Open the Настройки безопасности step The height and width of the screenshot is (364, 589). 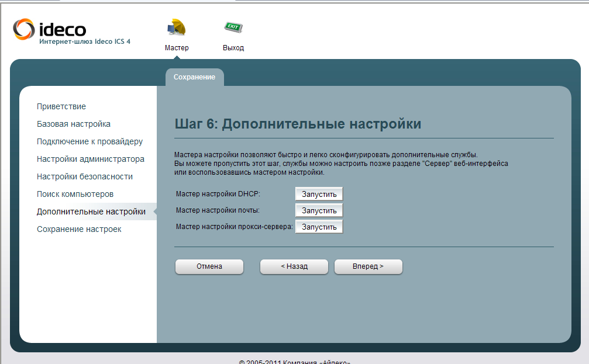[x=85, y=176]
